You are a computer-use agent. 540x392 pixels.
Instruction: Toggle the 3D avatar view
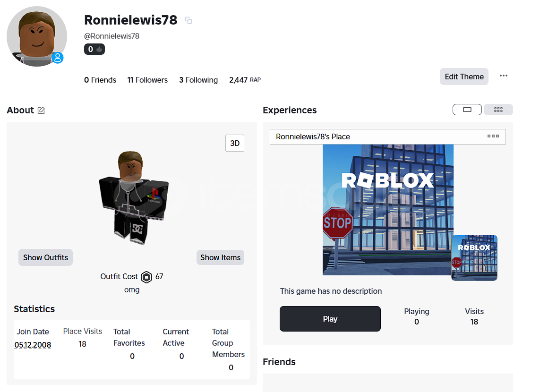(235, 144)
